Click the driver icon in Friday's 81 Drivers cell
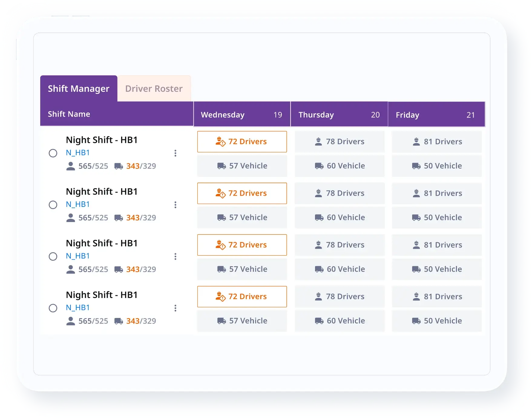The image size is (532, 418). tap(417, 141)
